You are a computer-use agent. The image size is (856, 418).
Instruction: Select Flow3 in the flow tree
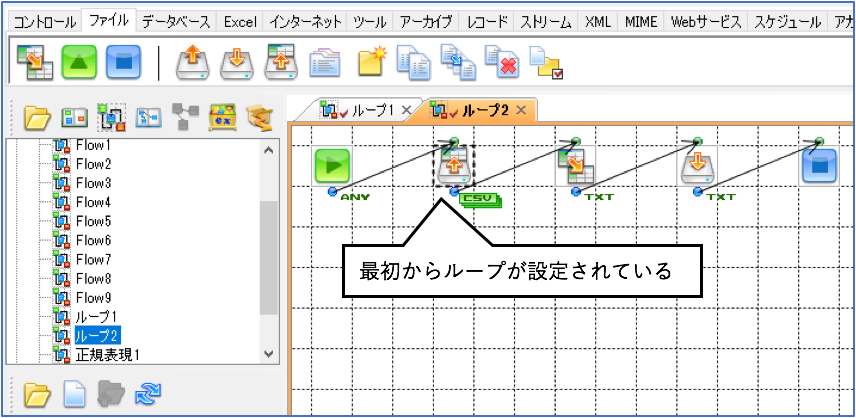click(x=93, y=183)
